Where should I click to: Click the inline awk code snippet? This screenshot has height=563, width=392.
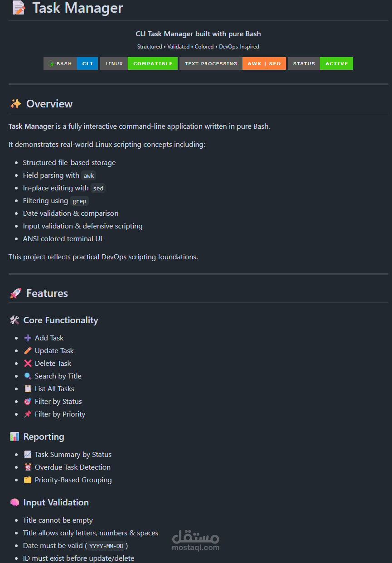click(x=89, y=175)
